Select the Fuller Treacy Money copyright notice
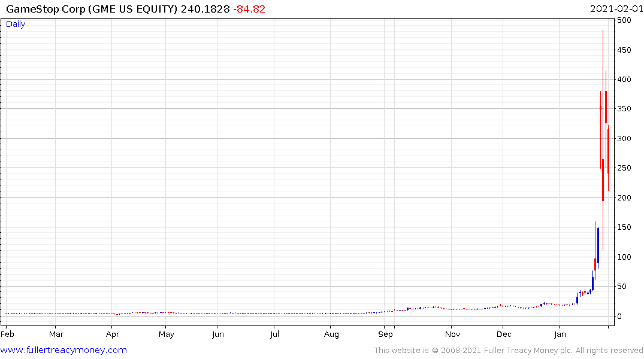The width and height of the screenshot is (644, 359). [509, 351]
